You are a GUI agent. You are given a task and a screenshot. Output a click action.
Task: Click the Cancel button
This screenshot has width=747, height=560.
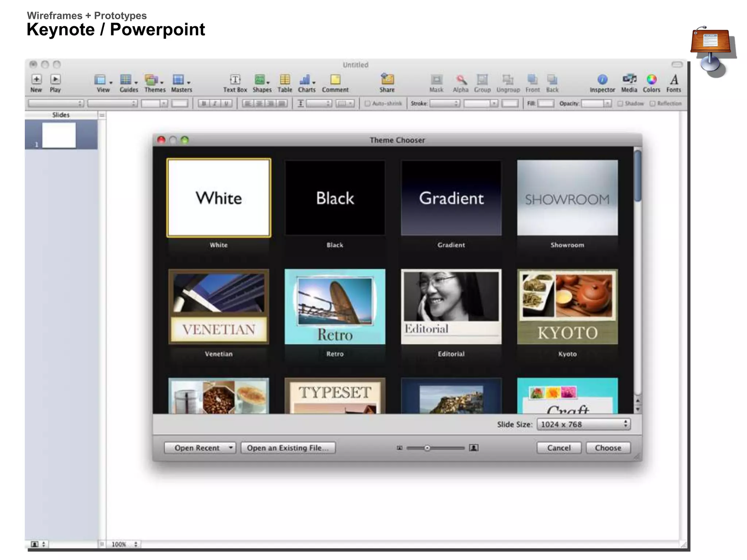tap(559, 448)
